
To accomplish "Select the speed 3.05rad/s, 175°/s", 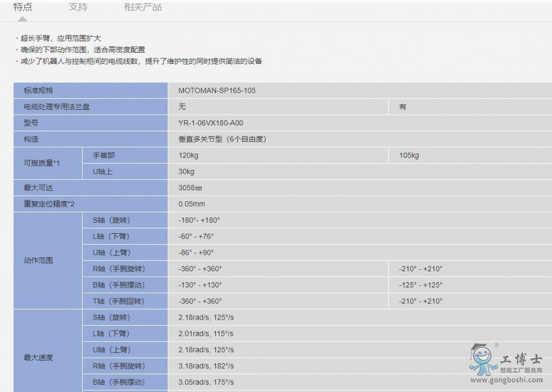I will click(206, 382).
